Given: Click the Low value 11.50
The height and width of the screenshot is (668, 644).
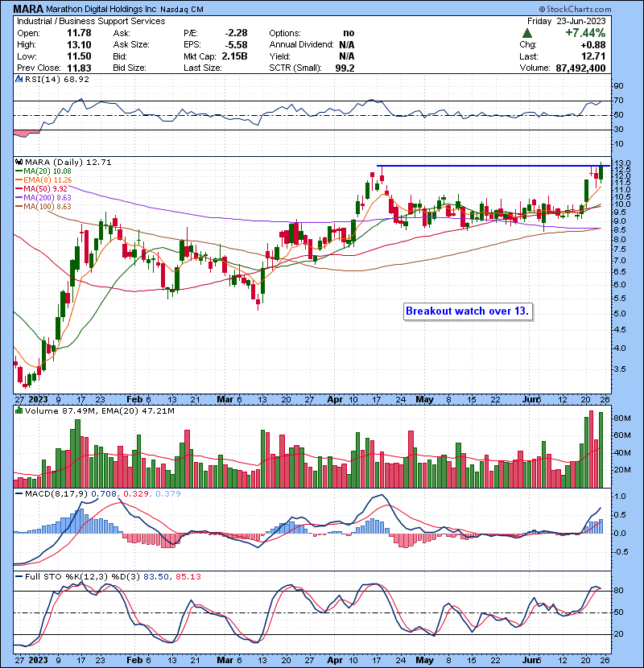Looking at the screenshot, I should [79, 56].
